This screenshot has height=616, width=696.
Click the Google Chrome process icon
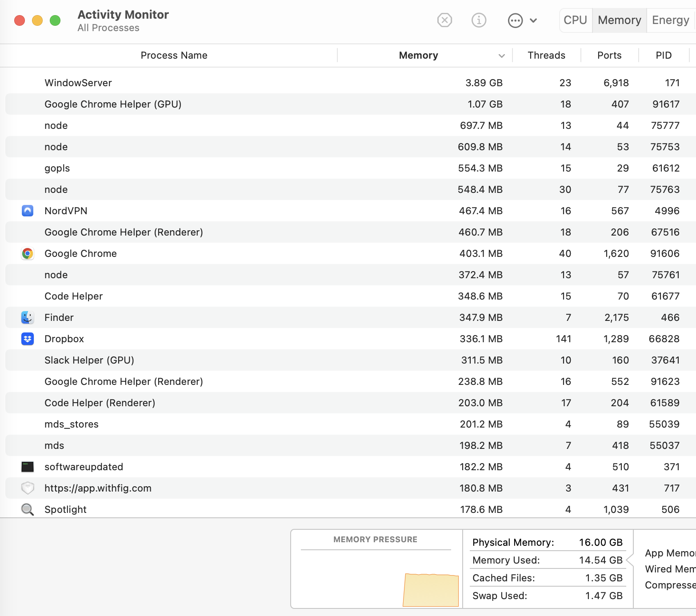click(28, 253)
